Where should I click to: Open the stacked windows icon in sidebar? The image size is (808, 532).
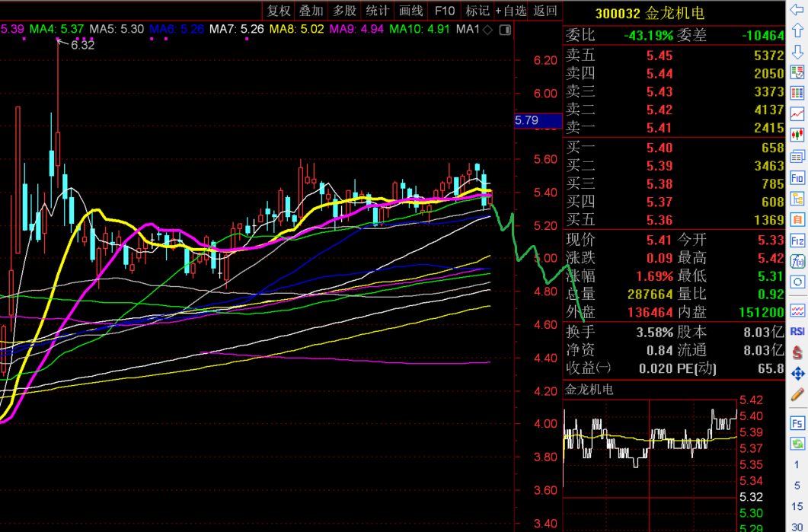(x=797, y=157)
